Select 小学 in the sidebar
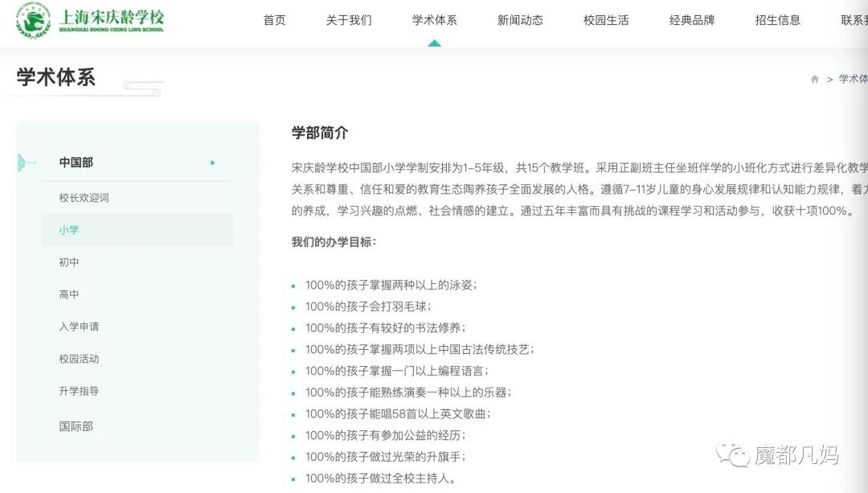868x493 pixels. pyautogui.click(x=69, y=229)
